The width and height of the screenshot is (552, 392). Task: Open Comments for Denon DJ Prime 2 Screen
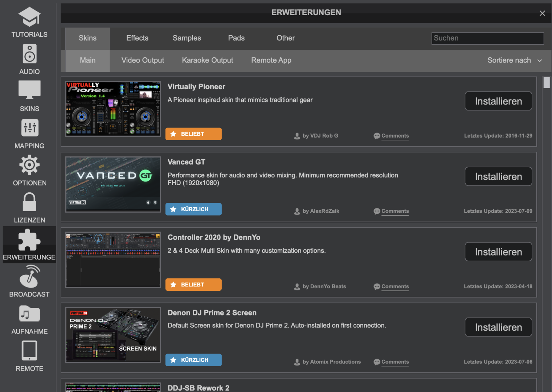(395, 362)
